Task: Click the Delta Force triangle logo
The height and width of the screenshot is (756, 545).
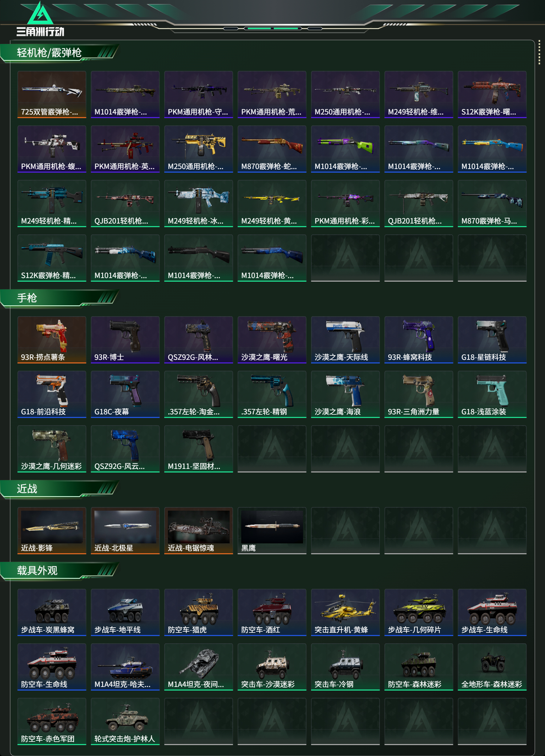Action: 40,19
